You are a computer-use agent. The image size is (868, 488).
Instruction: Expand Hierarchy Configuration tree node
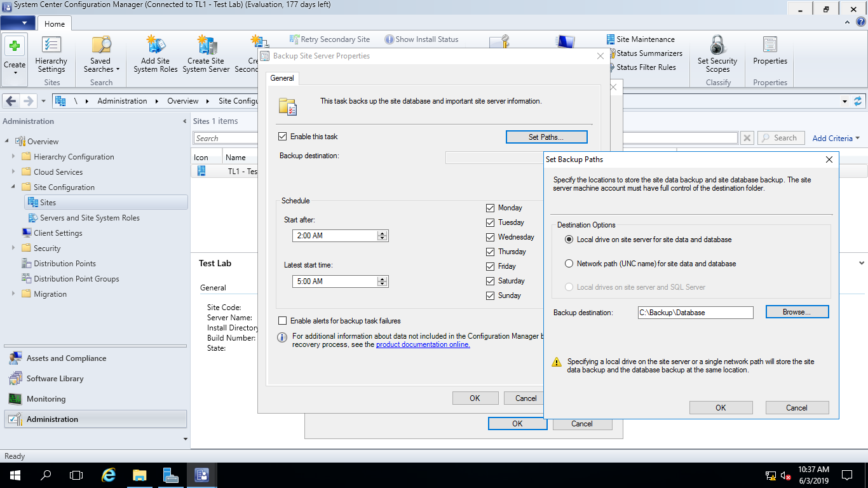click(x=13, y=157)
